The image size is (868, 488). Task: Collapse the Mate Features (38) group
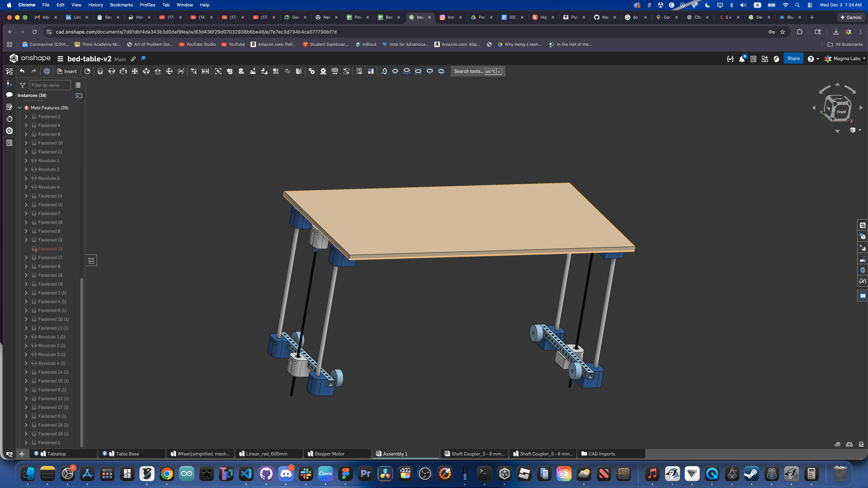click(x=19, y=107)
